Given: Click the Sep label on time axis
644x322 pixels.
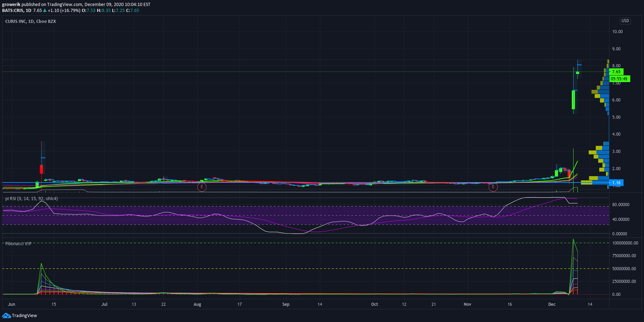Looking at the screenshot, I should 286,304.
